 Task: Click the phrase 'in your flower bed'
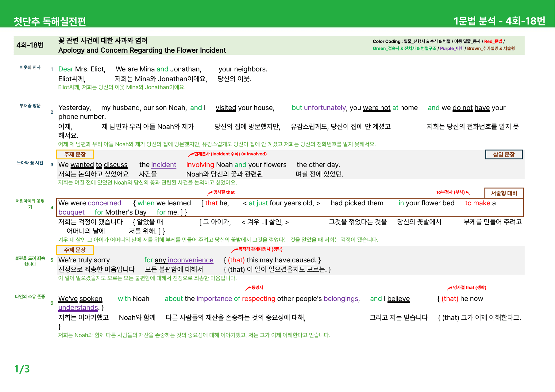(426, 203)
